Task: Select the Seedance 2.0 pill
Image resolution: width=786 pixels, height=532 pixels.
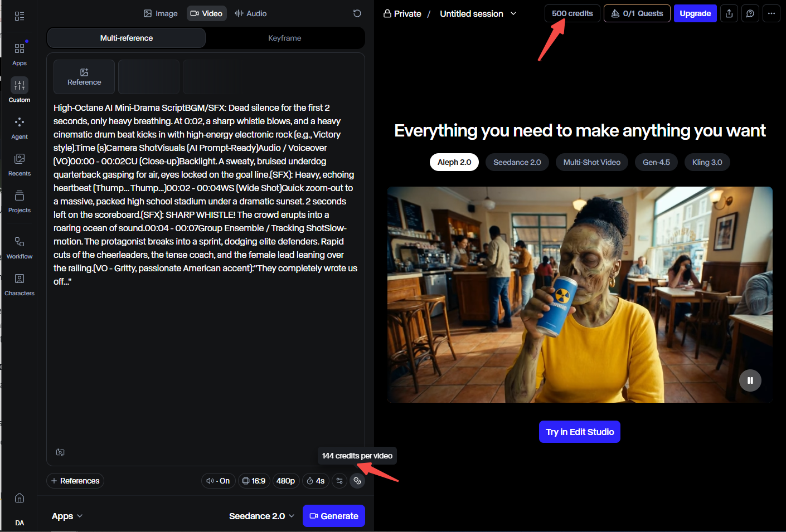Action: pos(517,162)
